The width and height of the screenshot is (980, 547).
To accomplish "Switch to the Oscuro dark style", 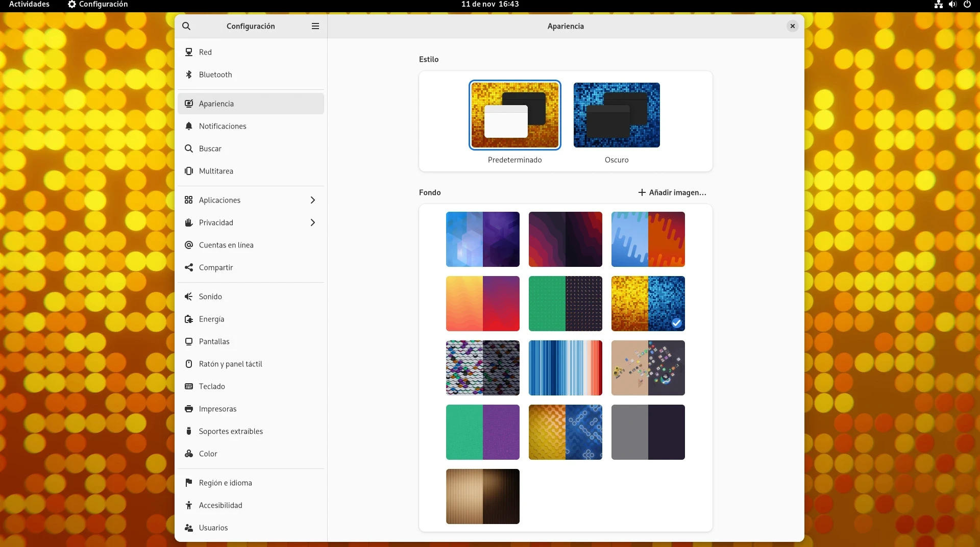I will click(616, 115).
